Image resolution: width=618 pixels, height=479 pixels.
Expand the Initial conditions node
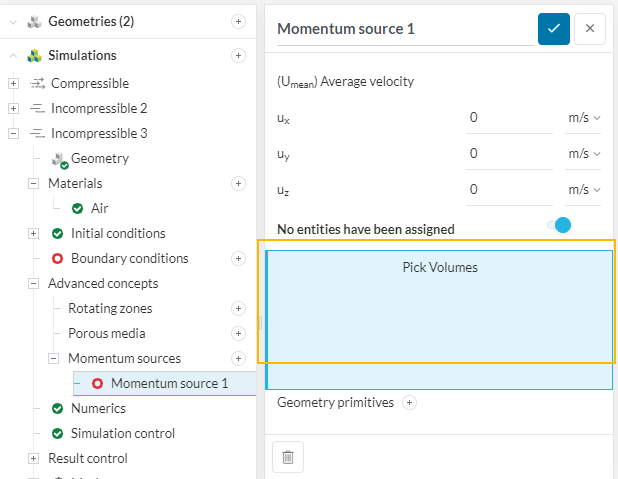[33, 234]
